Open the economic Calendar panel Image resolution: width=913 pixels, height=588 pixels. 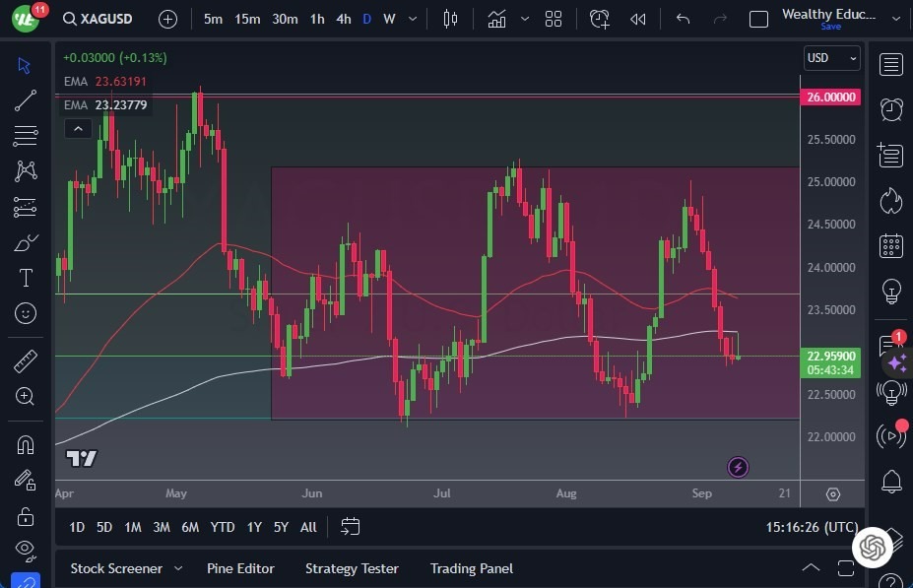[x=890, y=246]
